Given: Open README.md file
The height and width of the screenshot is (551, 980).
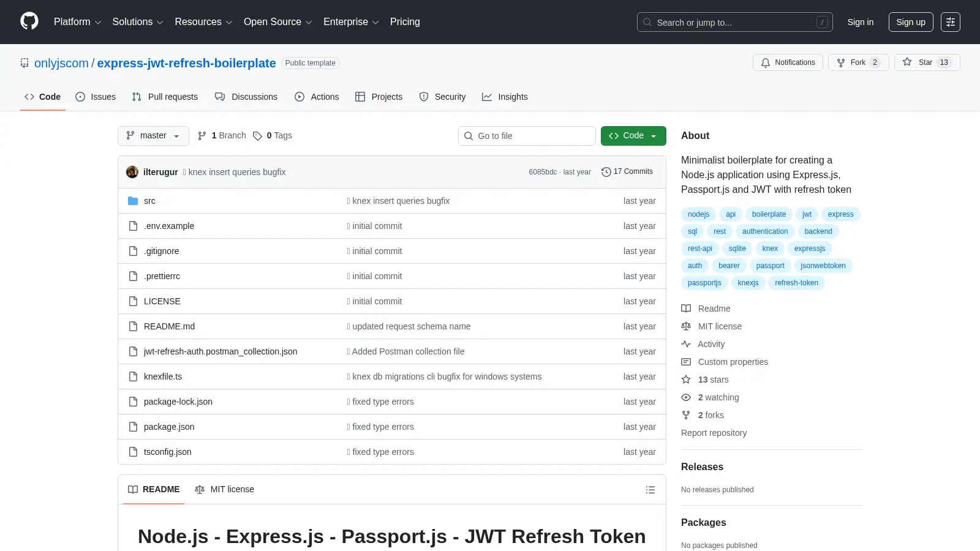Looking at the screenshot, I should (x=169, y=326).
